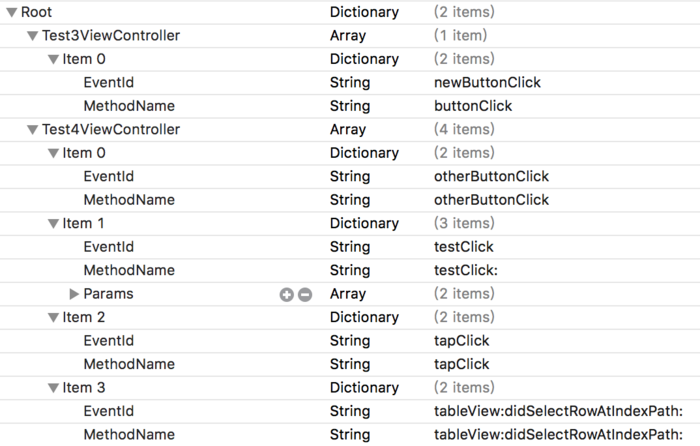
Task: Click the Item 1 key label
Action: tap(83, 223)
